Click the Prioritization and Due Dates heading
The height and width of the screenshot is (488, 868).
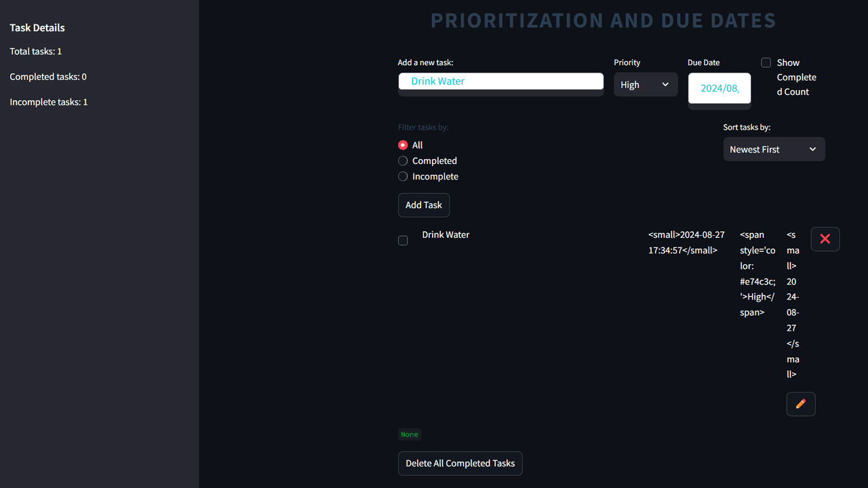[603, 21]
